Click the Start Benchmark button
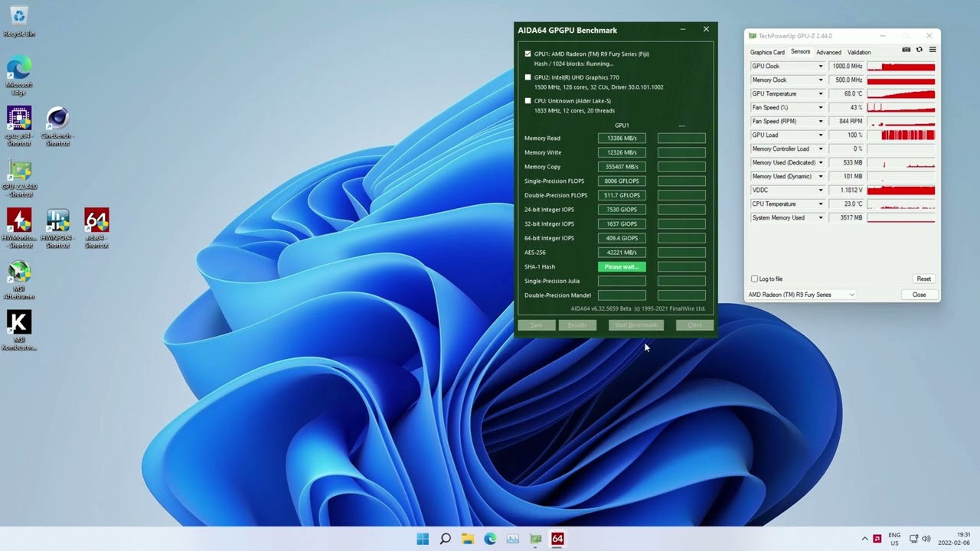 pyautogui.click(x=635, y=325)
